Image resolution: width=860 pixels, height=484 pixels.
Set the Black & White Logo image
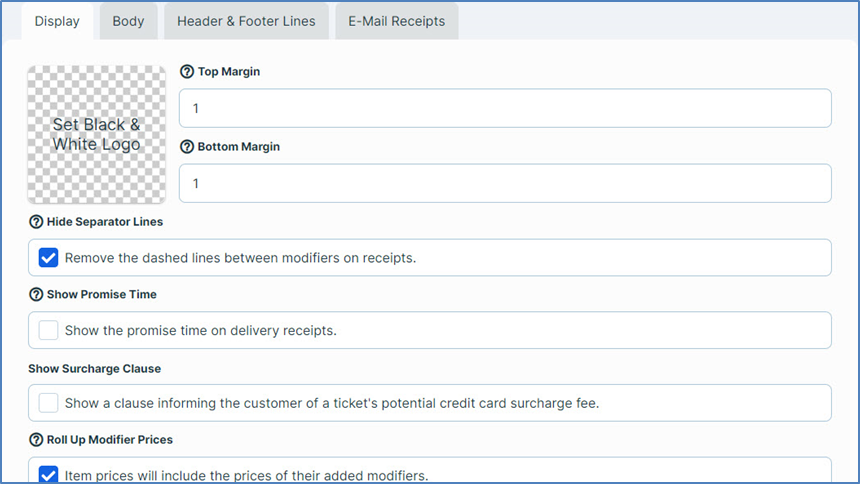tap(96, 134)
